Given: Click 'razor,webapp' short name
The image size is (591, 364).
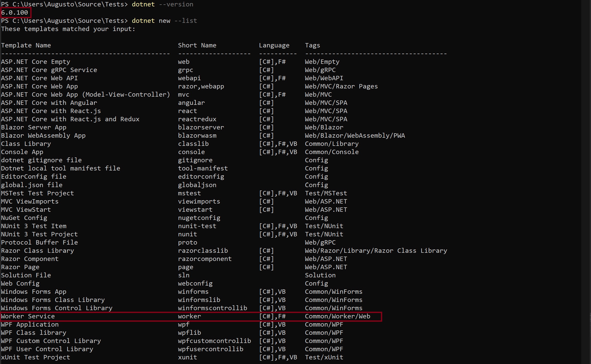Looking at the screenshot, I should tap(201, 86).
